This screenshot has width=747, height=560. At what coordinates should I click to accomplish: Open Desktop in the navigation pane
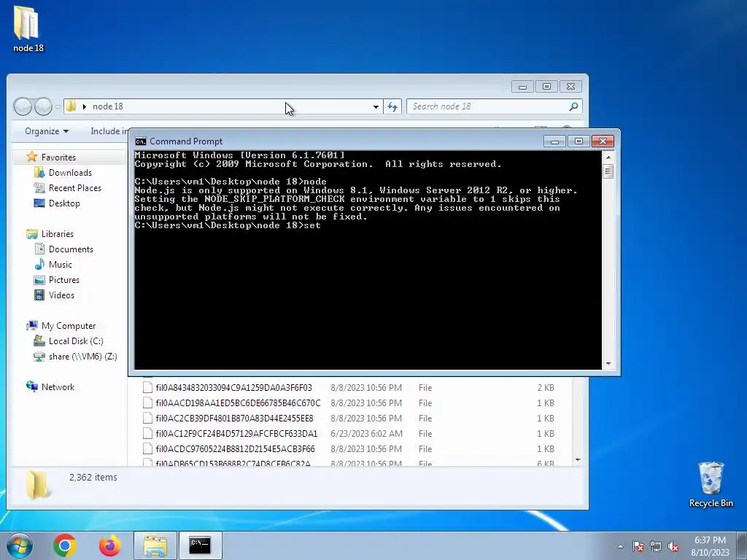click(64, 203)
